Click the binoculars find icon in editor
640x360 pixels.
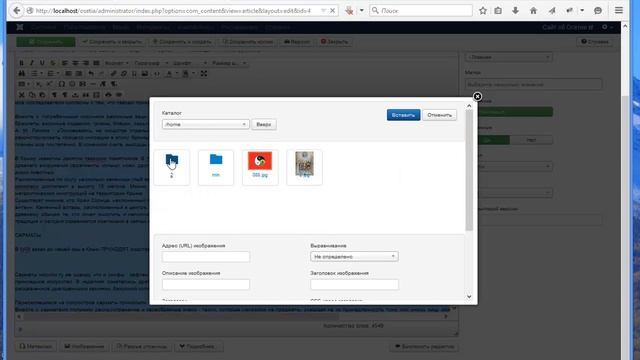(22, 73)
